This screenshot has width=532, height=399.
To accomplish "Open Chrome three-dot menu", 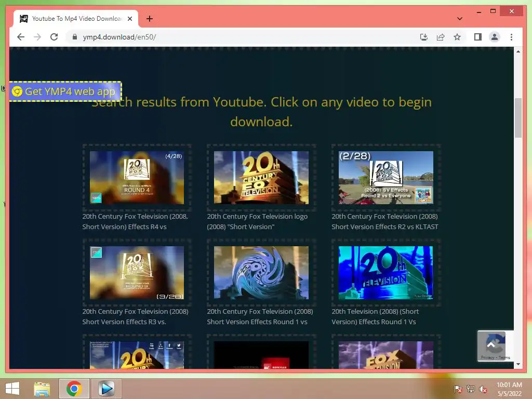I will 511,37.
